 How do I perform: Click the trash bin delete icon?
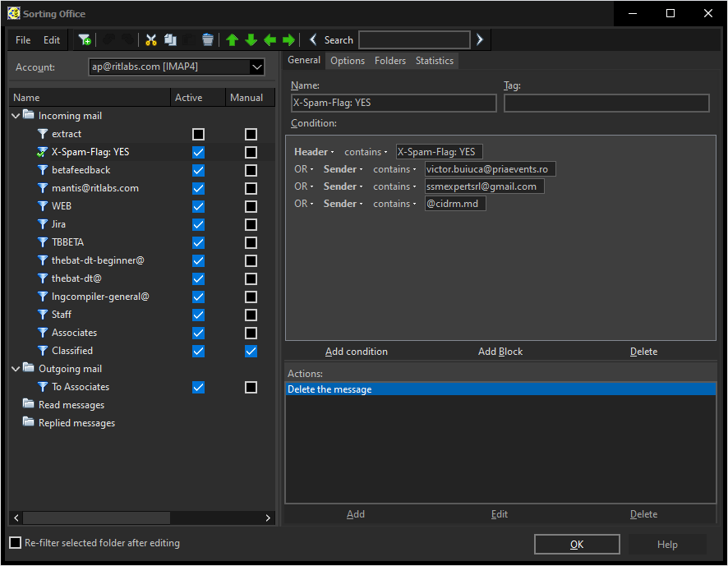pos(208,40)
